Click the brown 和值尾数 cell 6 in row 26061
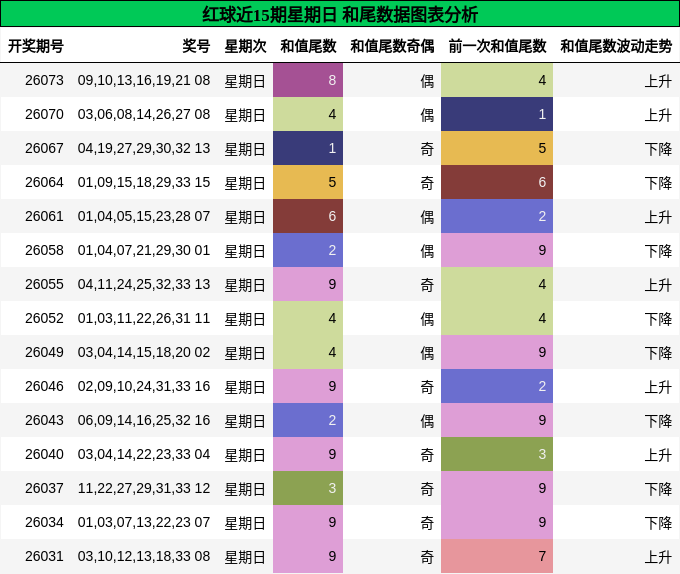Screen dimensions: 680x574 click(308, 216)
